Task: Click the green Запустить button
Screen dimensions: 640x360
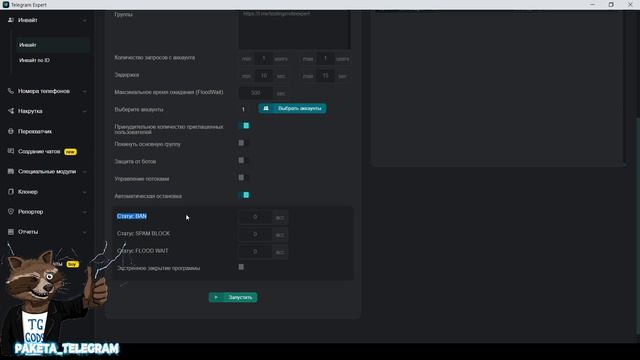Action: [233, 297]
